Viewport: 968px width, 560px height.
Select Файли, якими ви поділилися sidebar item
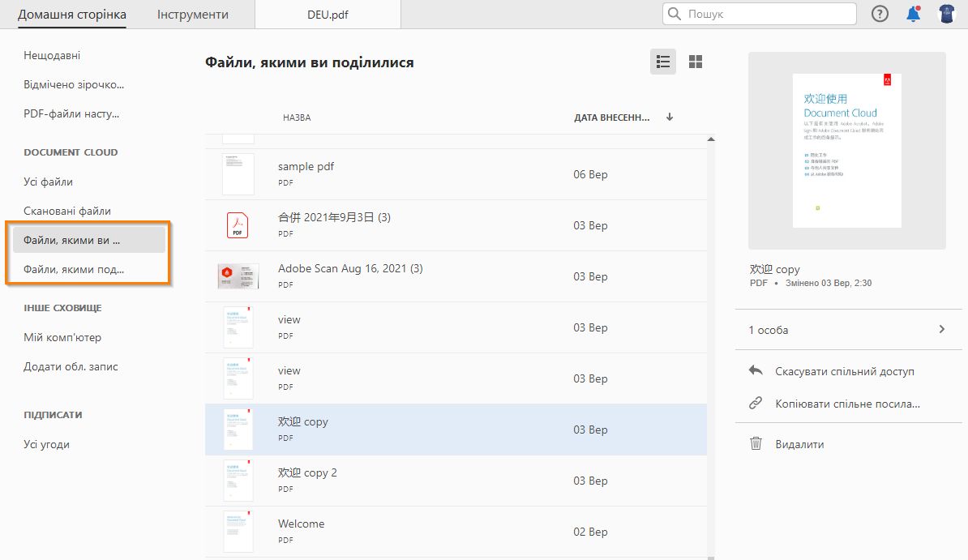pyautogui.click(x=89, y=240)
